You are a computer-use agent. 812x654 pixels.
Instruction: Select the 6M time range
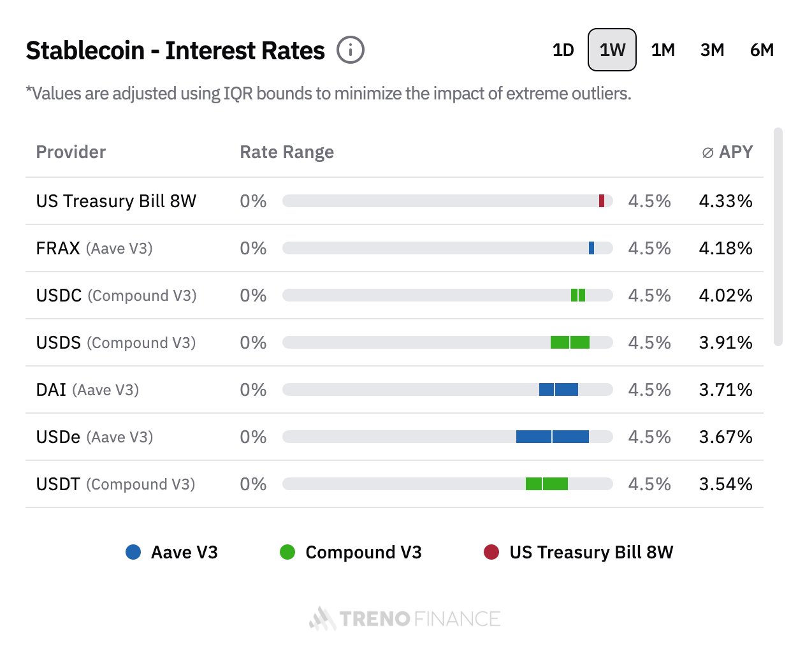click(x=762, y=50)
